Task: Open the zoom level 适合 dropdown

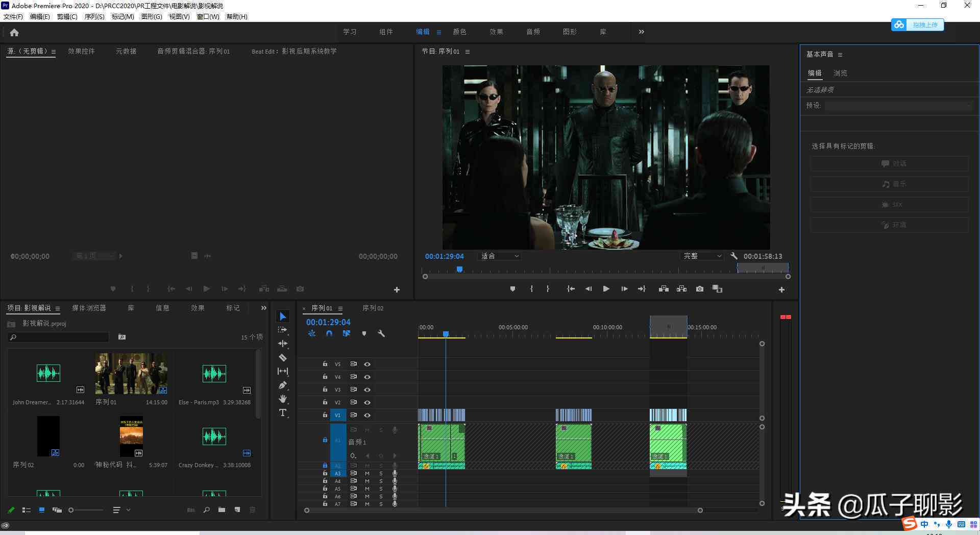Action: point(499,256)
